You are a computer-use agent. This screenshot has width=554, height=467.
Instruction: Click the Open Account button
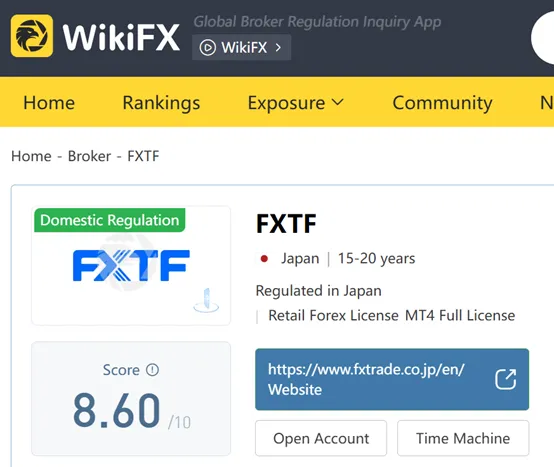[321, 438]
